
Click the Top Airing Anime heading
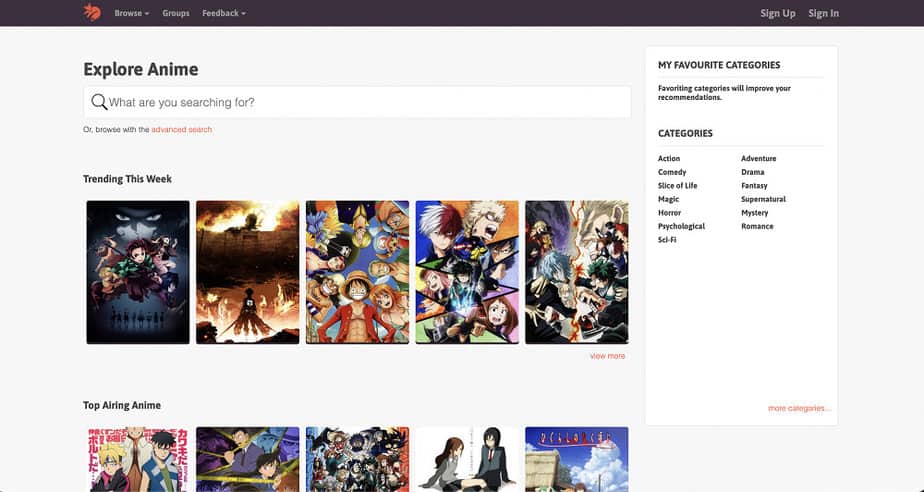pyautogui.click(x=122, y=405)
